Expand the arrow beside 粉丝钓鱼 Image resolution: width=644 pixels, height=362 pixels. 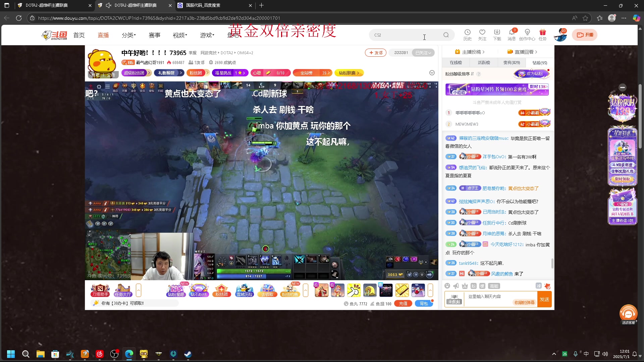[x=305, y=290]
